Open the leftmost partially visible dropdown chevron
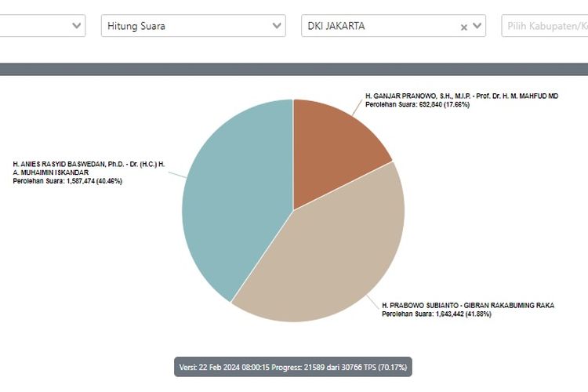This screenshot has height=392, width=588. click(77, 26)
